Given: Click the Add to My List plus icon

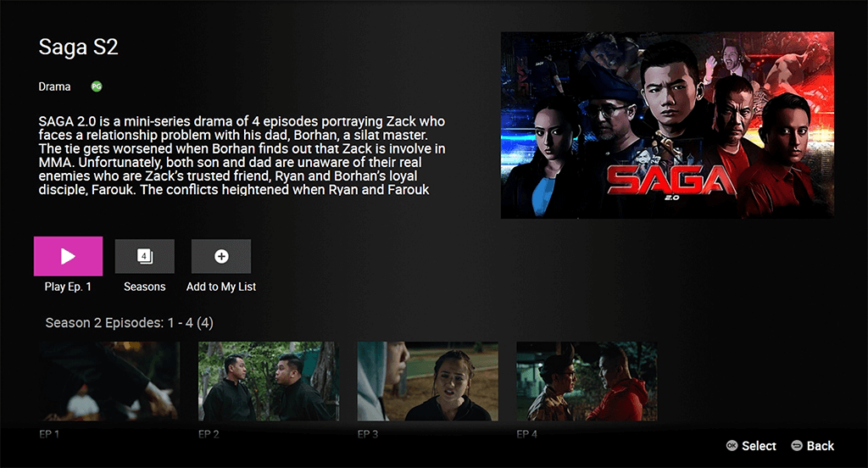Looking at the screenshot, I should (x=221, y=256).
